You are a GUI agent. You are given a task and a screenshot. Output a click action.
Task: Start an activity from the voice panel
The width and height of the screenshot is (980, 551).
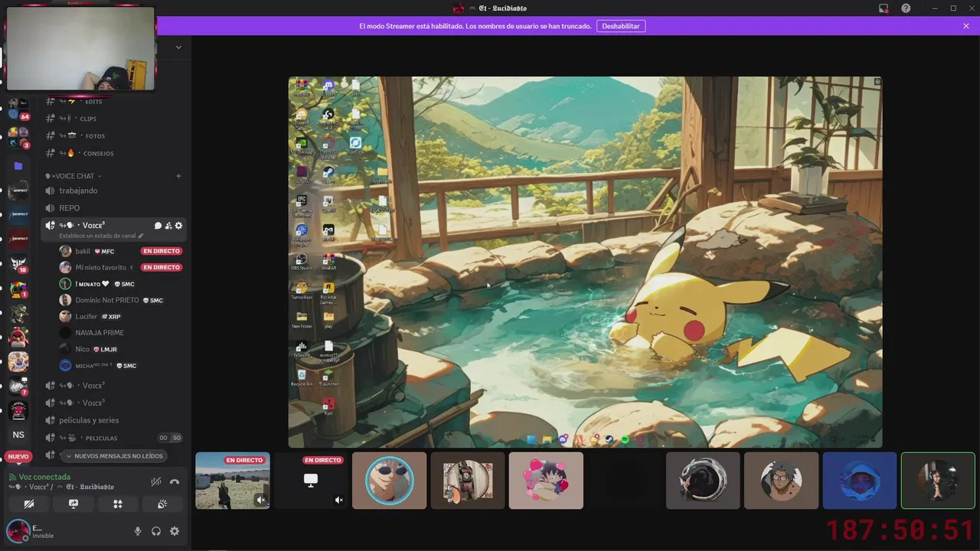click(118, 504)
